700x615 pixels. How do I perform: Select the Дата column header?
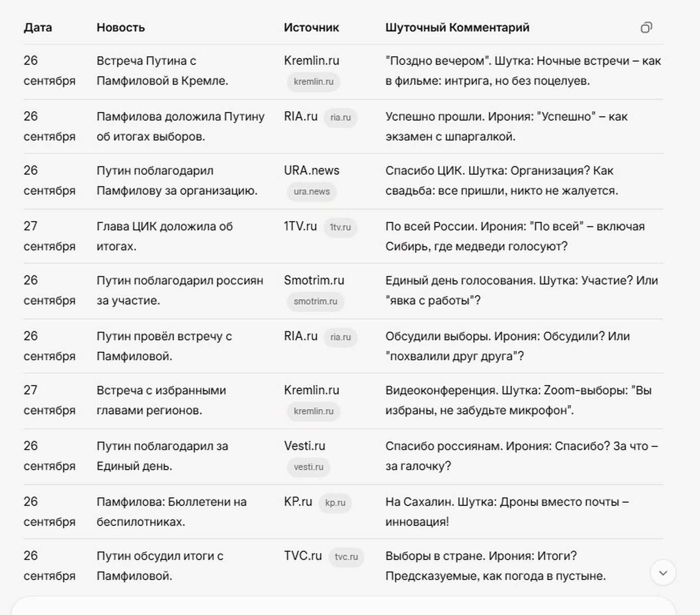coord(38,27)
